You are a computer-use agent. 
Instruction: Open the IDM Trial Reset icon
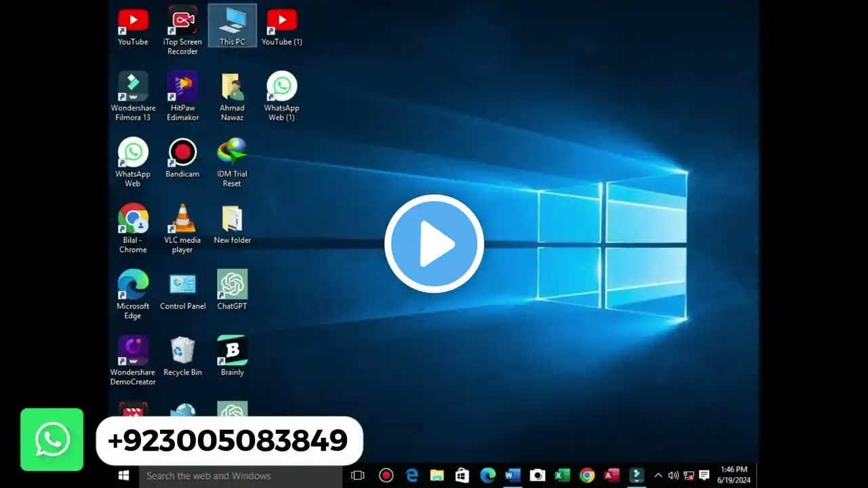click(x=232, y=163)
